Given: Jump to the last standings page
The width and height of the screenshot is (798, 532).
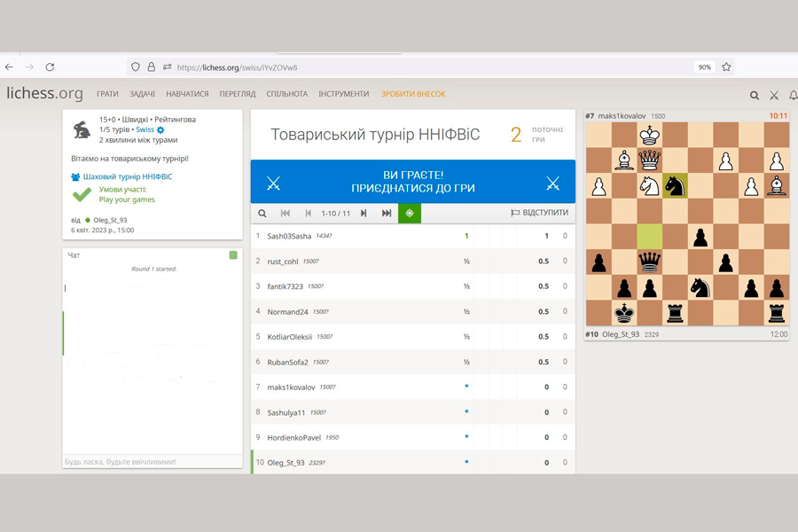Looking at the screenshot, I should (x=387, y=213).
